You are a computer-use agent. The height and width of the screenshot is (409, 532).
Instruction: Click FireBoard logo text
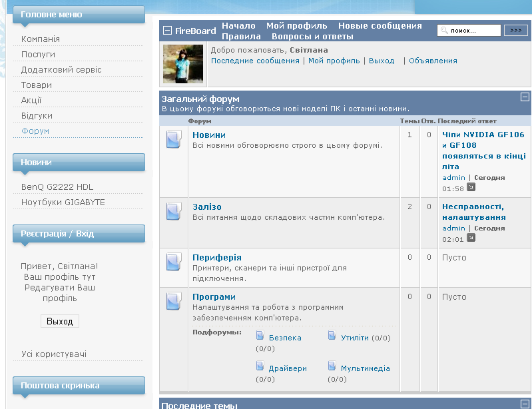click(x=196, y=31)
